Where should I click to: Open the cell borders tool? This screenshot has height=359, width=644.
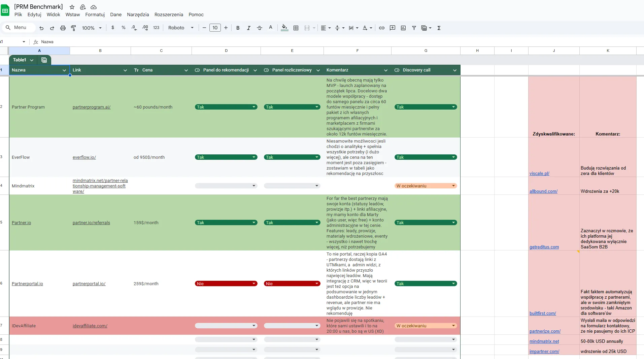pos(296,28)
